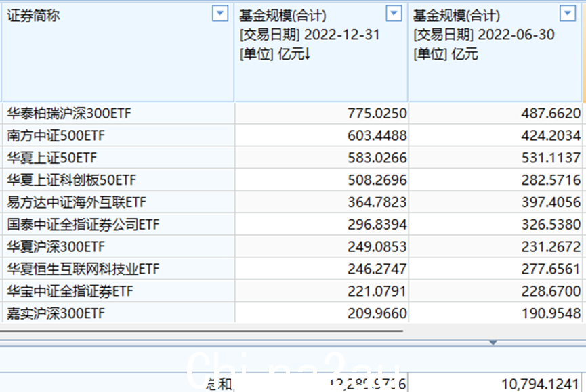This screenshot has width=586, height=392.
Task: Click the 246.2747 value cell
Action: (321, 269)
